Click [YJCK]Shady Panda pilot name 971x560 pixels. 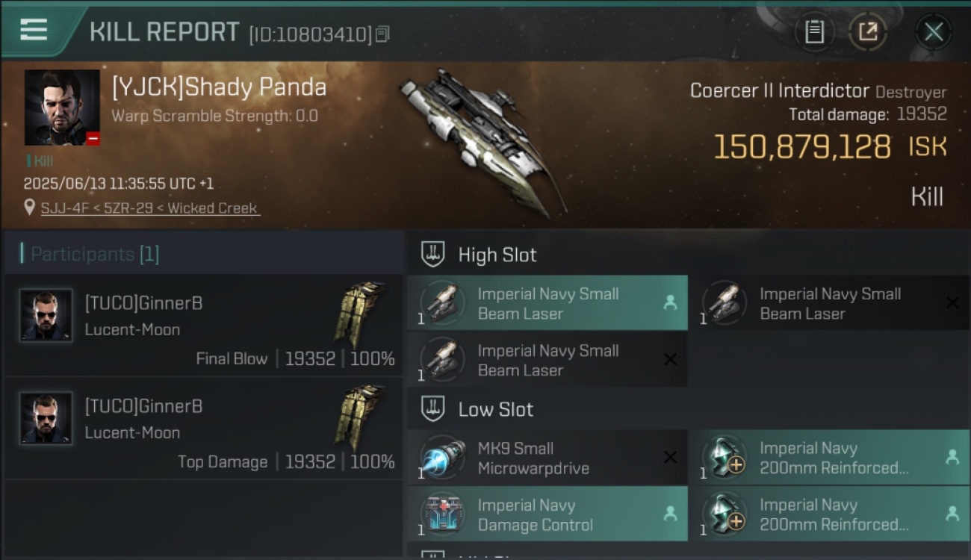tap(219, 87)
